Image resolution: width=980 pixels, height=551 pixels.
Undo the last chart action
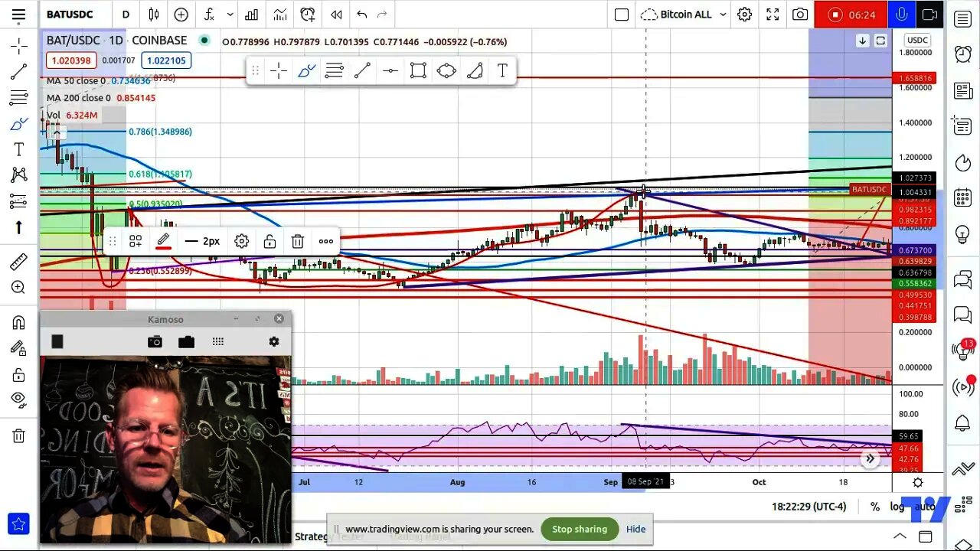click(362, 15)
